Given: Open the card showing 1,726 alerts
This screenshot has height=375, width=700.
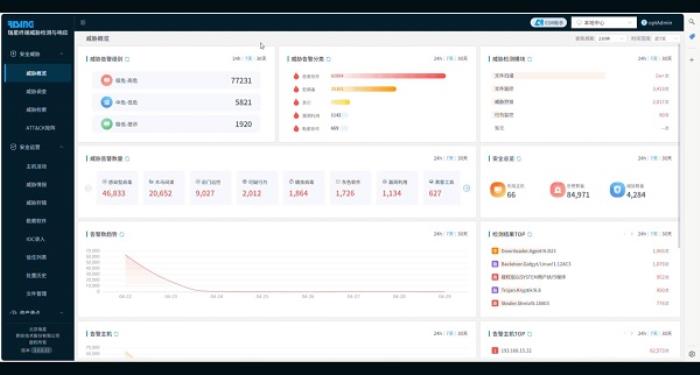Looking at the screenshot, I should pos(350,188).
